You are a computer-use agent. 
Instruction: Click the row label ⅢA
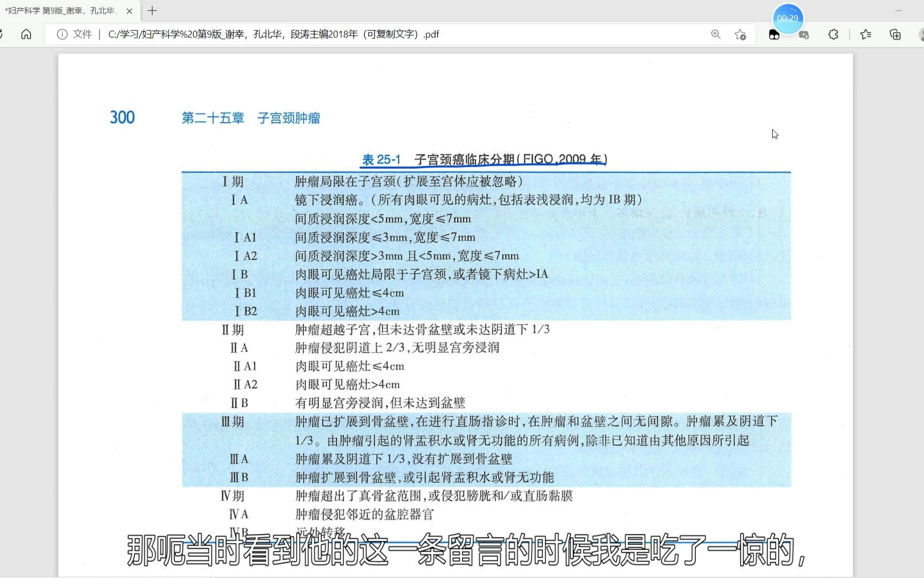(239, 459)
